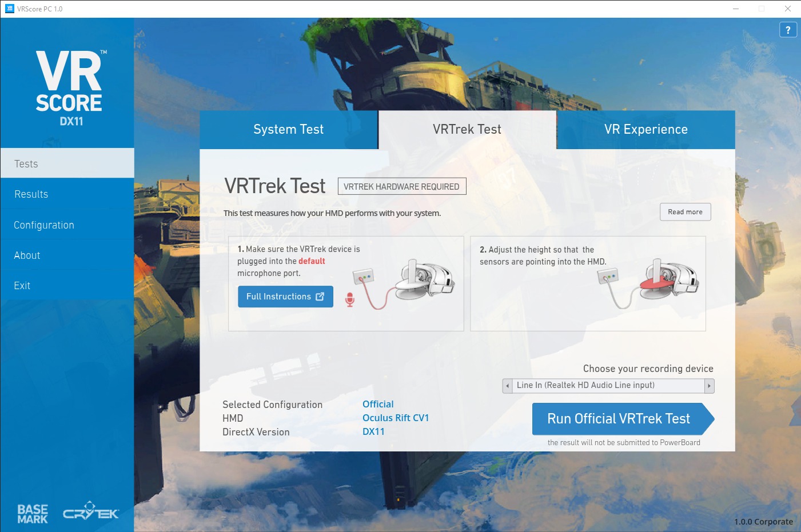Open the Line In recording device selector

click(608, 386)
